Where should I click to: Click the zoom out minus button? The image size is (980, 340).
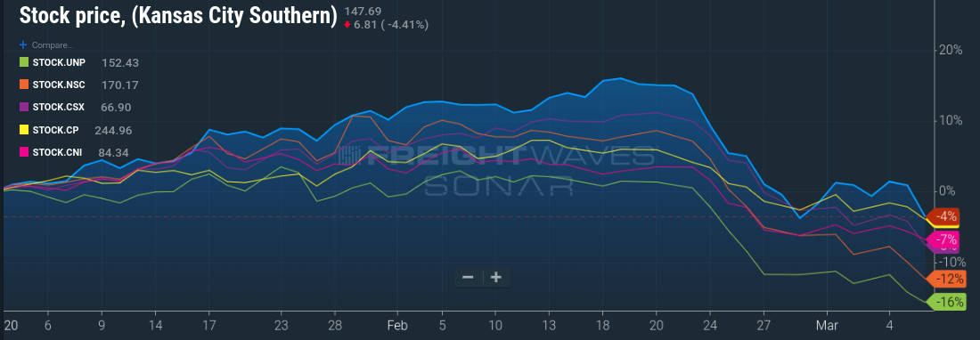468,277
